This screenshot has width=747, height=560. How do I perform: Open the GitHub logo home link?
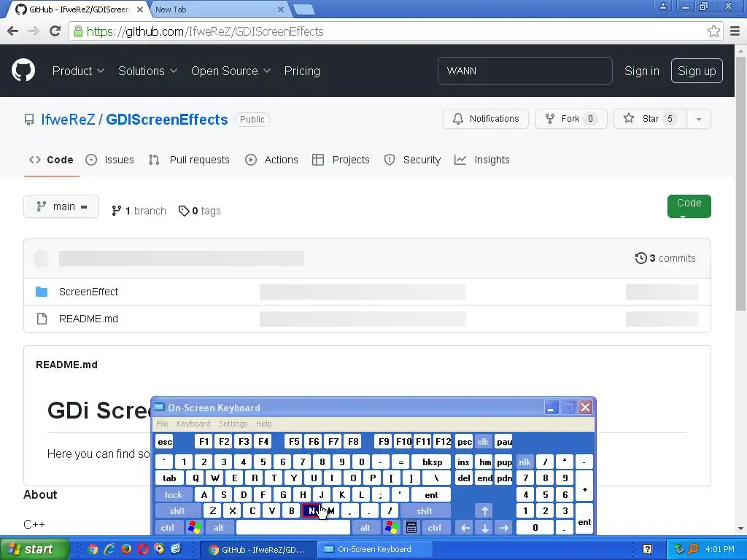[23, 71]
